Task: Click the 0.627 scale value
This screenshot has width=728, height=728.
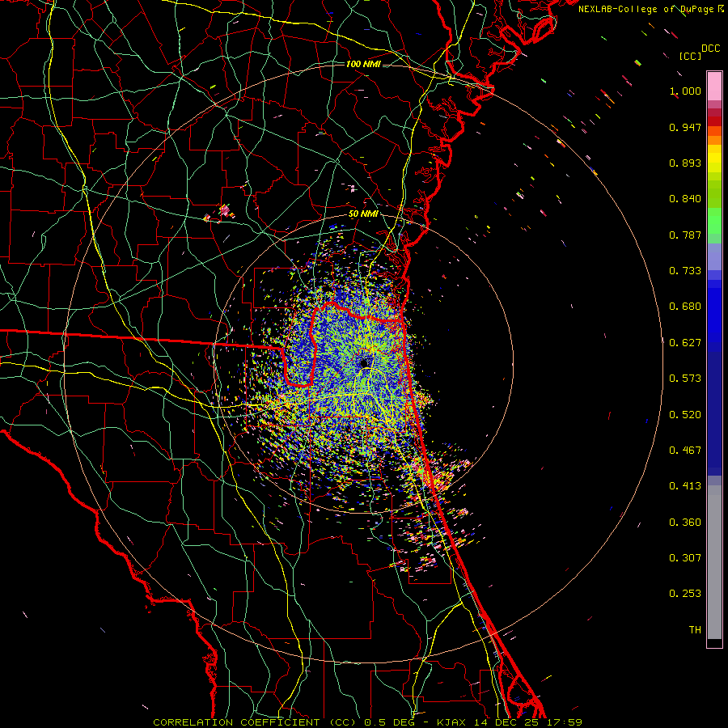Action: click(x=685, y=343)
